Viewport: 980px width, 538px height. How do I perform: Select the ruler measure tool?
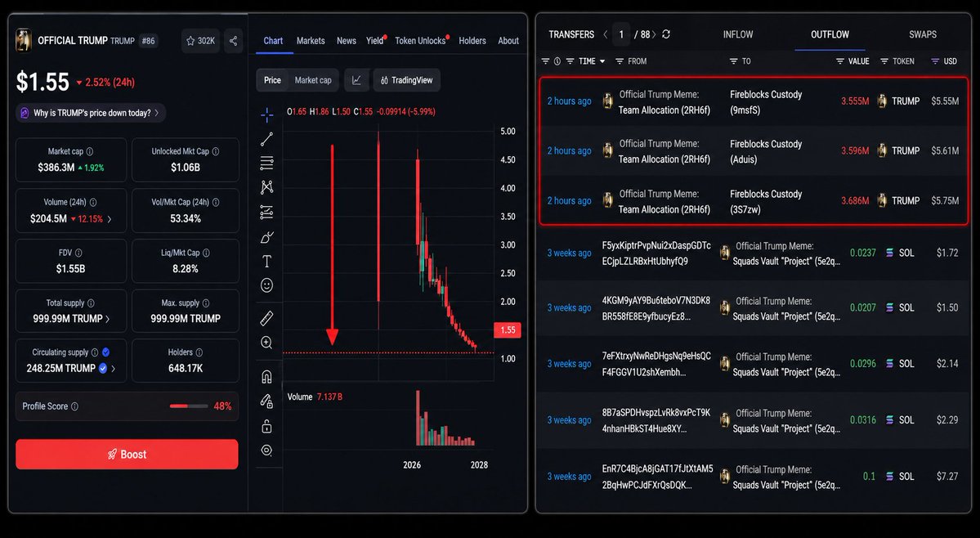click(x=267, y=319)
